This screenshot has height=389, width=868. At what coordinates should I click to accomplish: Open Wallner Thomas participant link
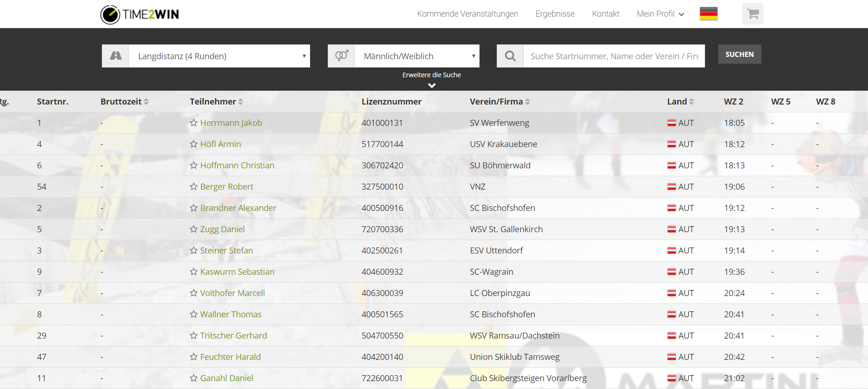click(x=231, y=314)
